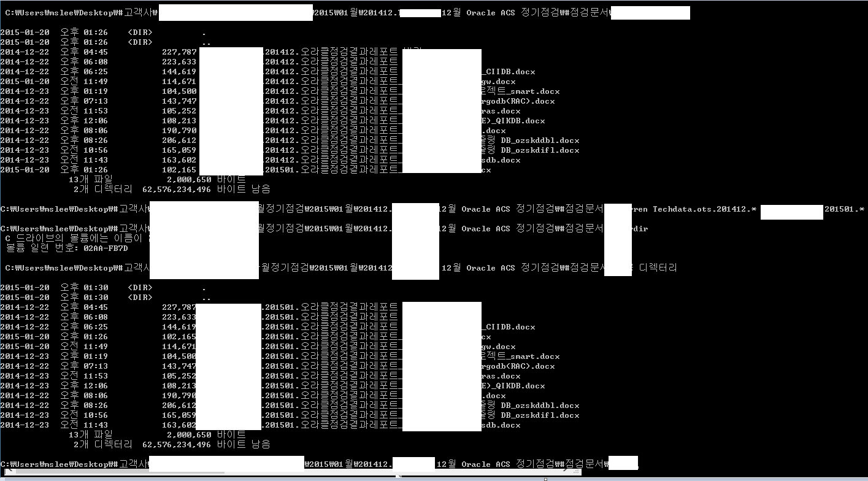The height and width of the screenshot is (481, 868).
Task: Click the volume serial number '02AA-FB7D'
Action: [x=106, y=248]
